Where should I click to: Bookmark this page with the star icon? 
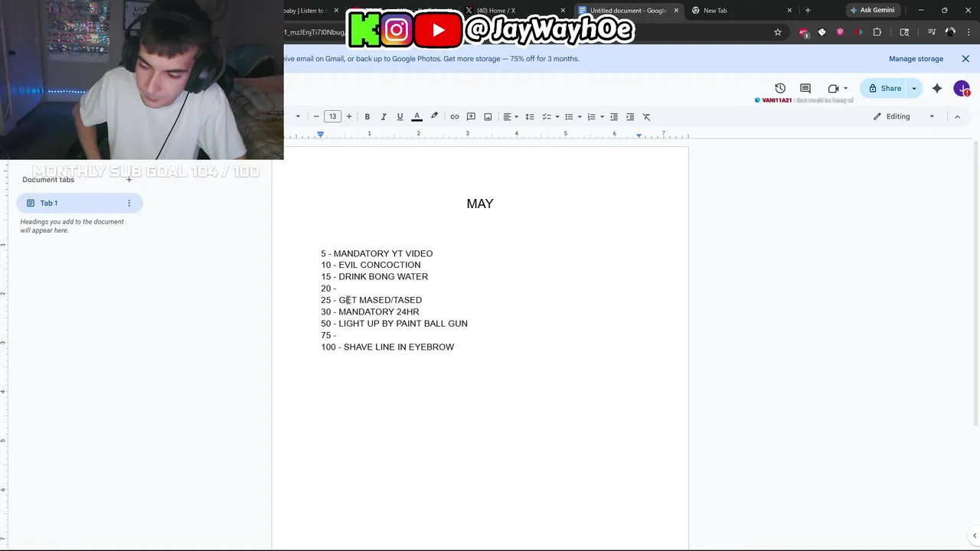point(778,32)
